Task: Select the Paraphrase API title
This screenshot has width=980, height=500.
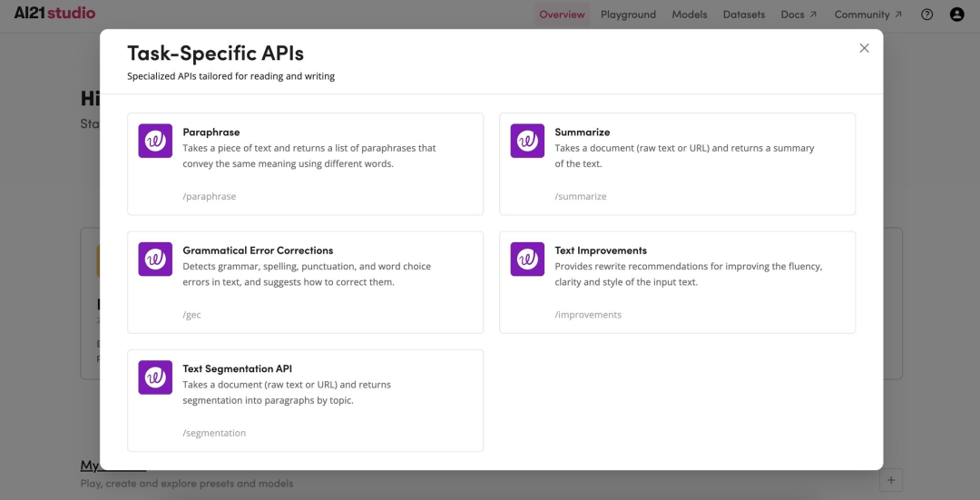Action: (x=211, y=132)
